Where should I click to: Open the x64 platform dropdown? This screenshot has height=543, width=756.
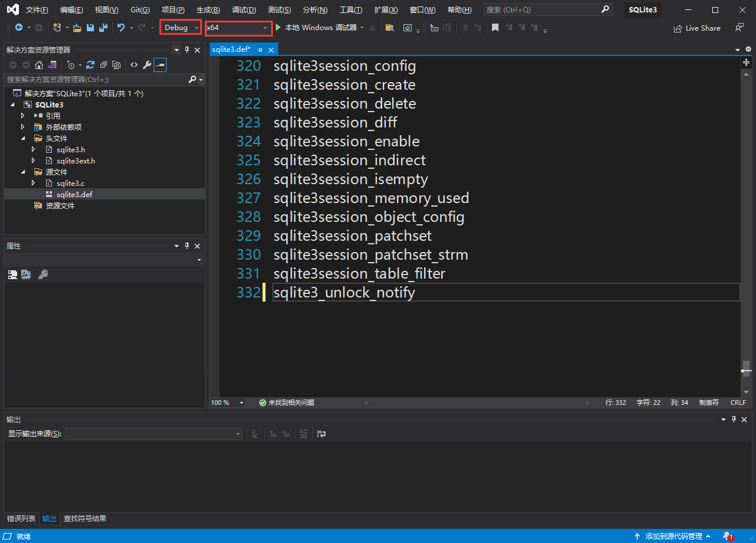[x=238, y=28]
